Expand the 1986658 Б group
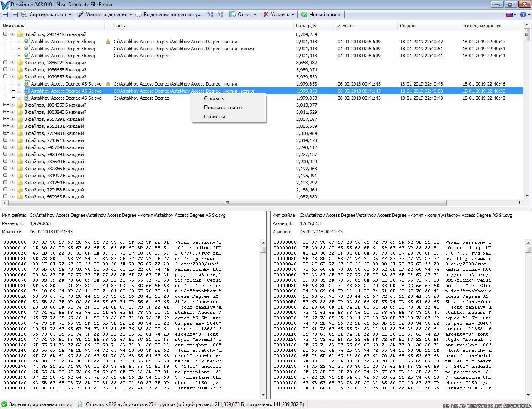Image resolution: width=532 pixels, height=409 pixels. tap(5, 70)
